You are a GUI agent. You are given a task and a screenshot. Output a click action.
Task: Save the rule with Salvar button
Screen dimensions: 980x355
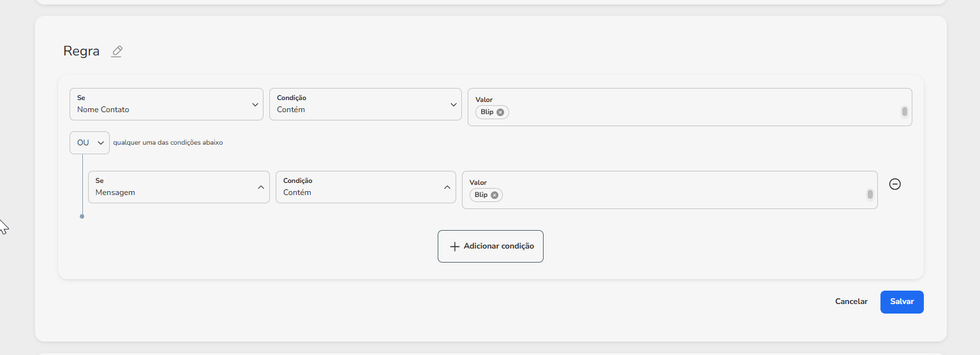point(902,302)
